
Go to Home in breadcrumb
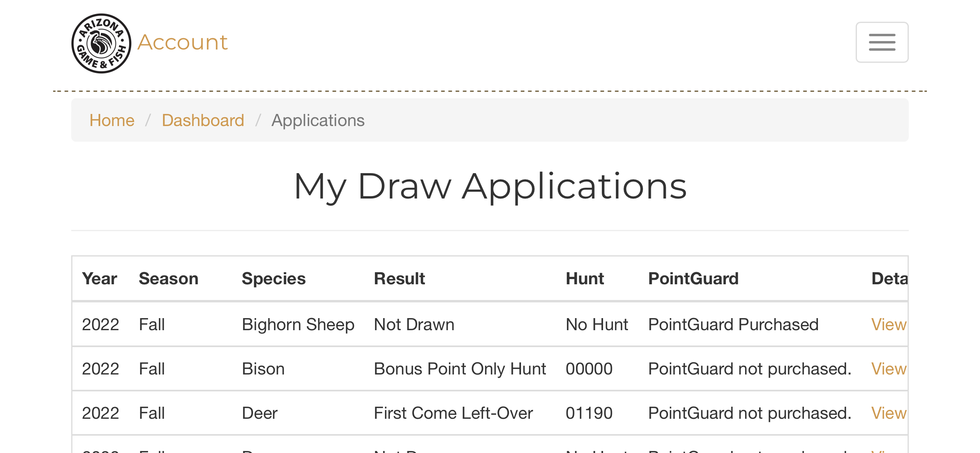tap(112, 120)
